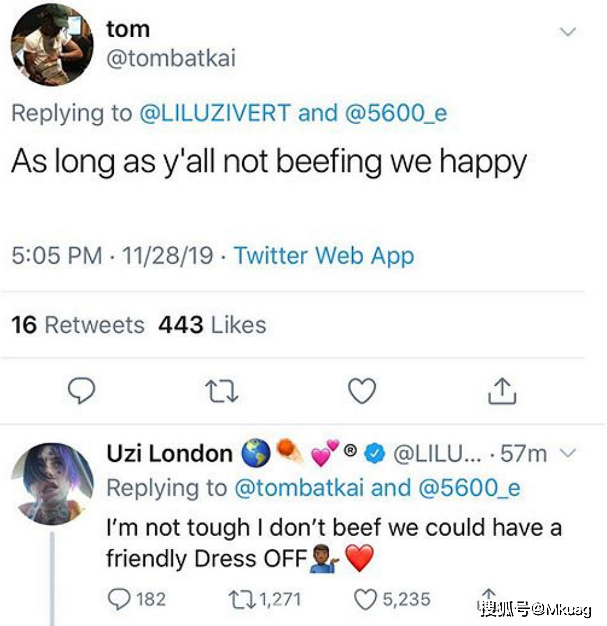Open the @tombatkai handle under tom

coord(169,58)
